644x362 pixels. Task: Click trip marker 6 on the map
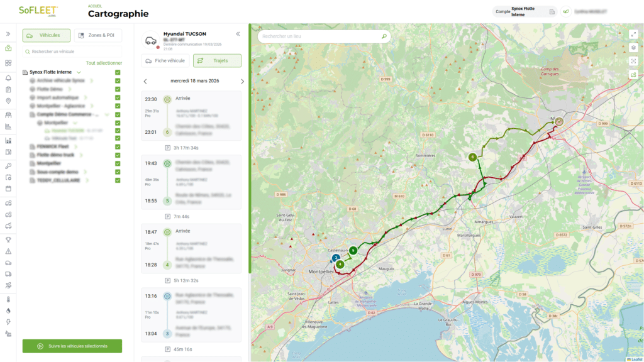[472, 156]
